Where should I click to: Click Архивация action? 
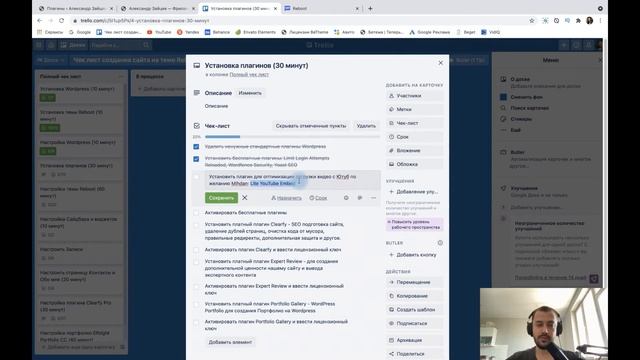click(x=414, y=340)
